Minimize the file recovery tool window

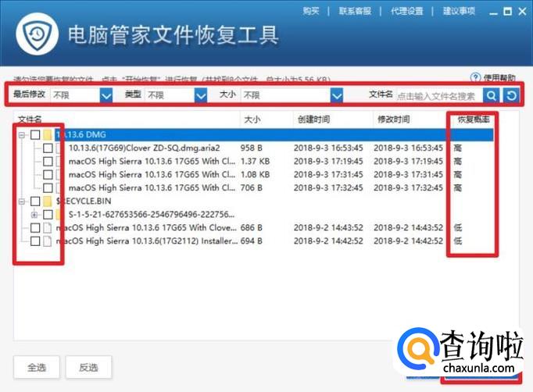[493, 13]
